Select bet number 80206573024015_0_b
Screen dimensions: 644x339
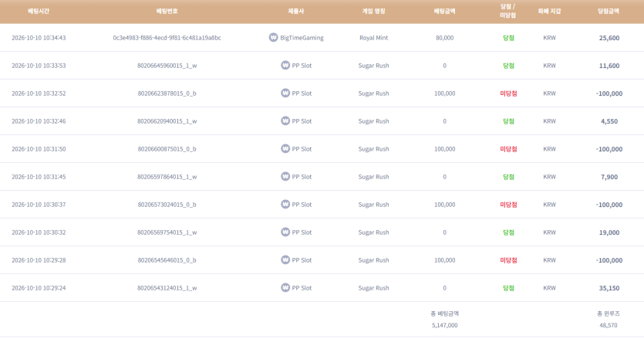tap(167, 205)
